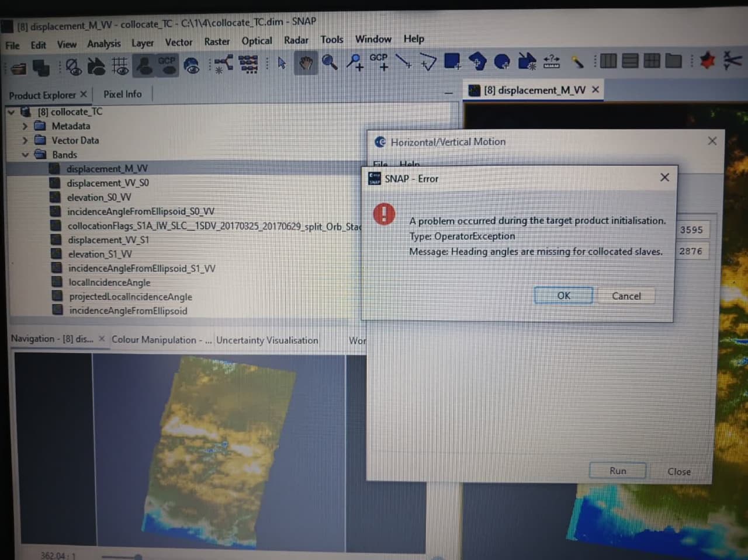Viewport: 748px width, 560px height.
Task: Toggle the graticule overlay icon
Action: (x=120, y=66)
